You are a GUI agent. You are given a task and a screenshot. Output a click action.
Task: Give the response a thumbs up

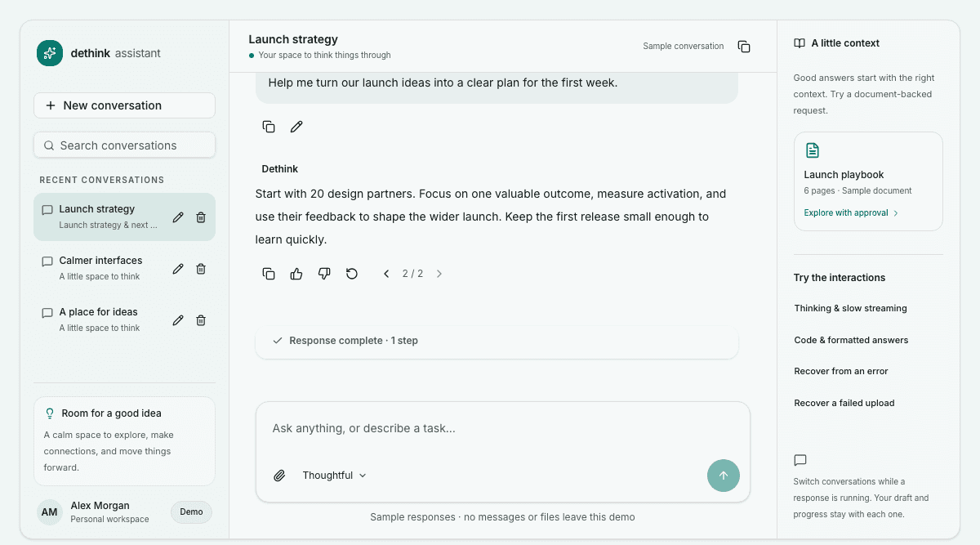[296, 274]
